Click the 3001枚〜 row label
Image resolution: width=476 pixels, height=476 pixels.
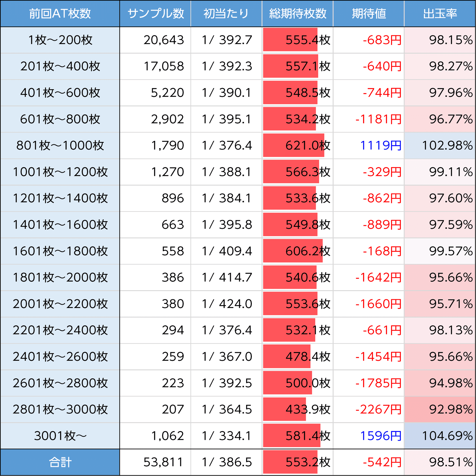pos(60,436)
